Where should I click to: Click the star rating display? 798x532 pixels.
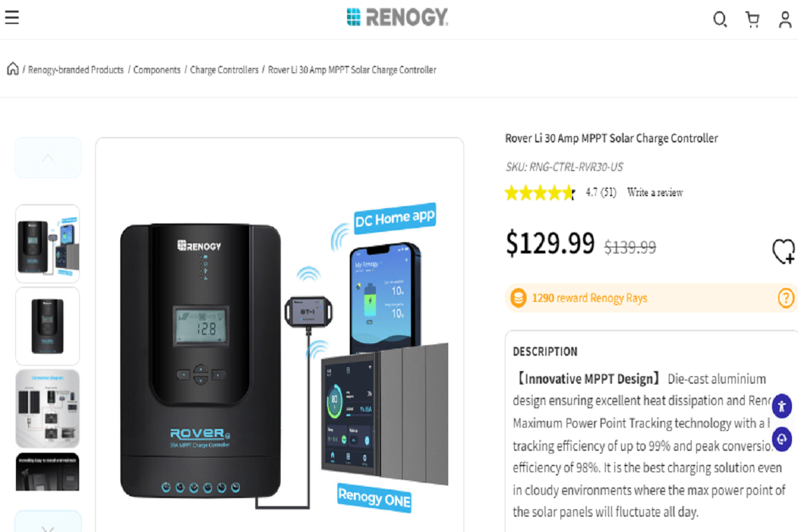[539, 193]
